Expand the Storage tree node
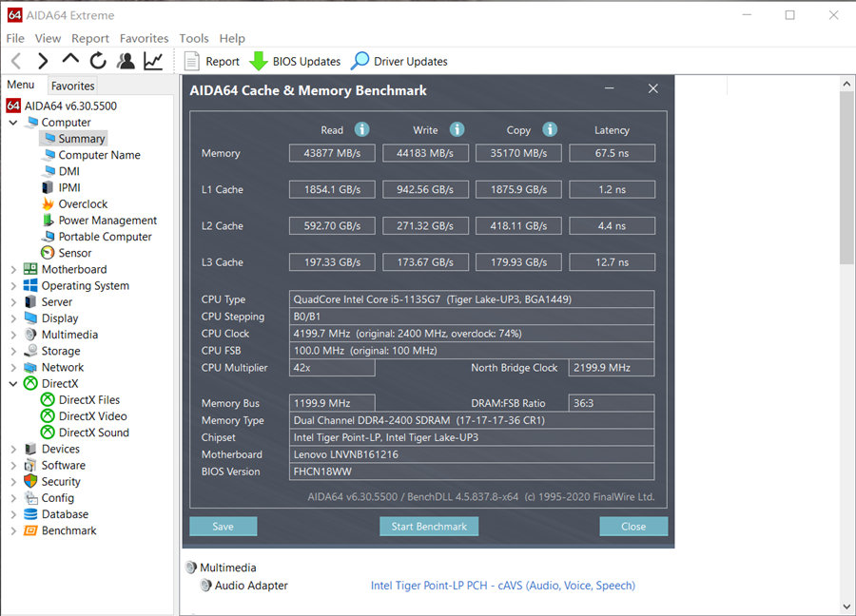This screenshot has height=616, width=856. coord(13,352)
